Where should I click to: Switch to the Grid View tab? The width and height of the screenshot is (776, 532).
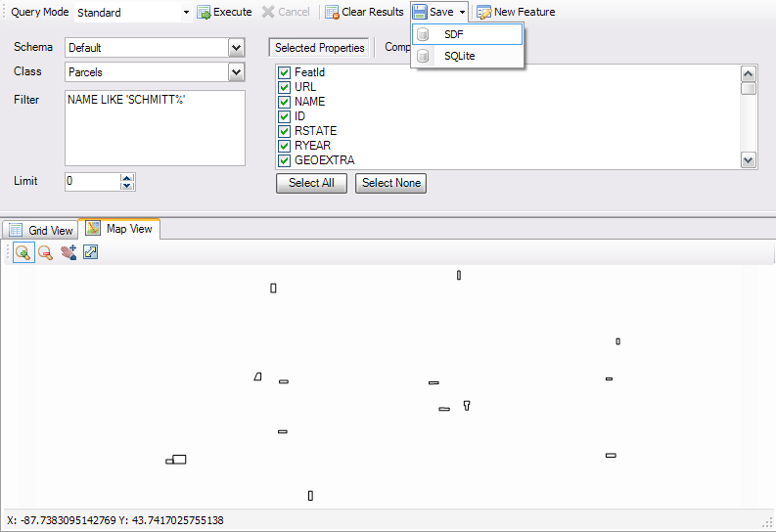40,231
